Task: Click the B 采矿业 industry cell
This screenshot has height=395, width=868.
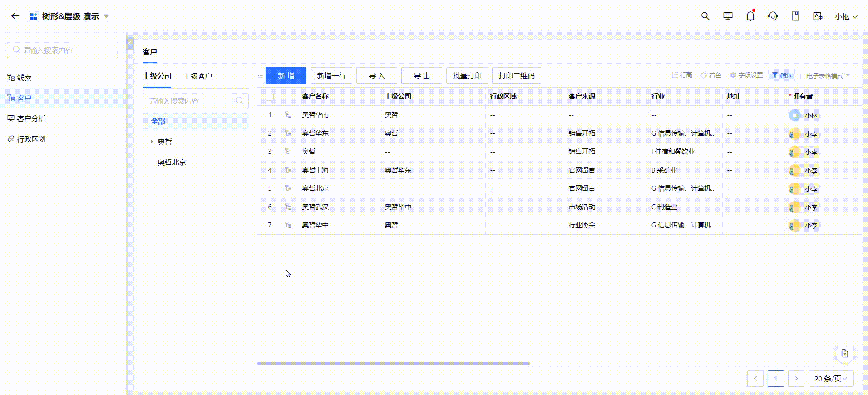Action: click(x=685, y=170)
